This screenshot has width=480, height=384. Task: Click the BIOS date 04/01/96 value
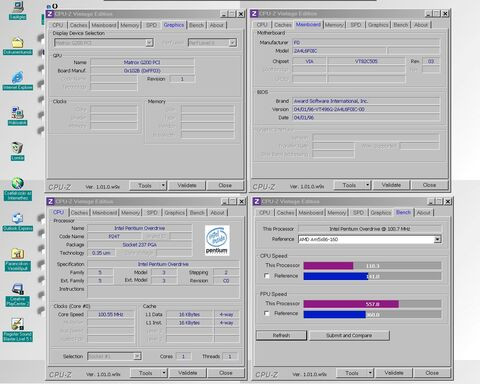(366, 117)
